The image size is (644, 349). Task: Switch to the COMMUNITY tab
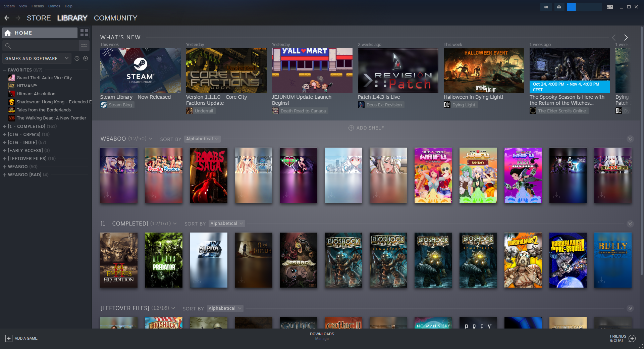(115, 18)
